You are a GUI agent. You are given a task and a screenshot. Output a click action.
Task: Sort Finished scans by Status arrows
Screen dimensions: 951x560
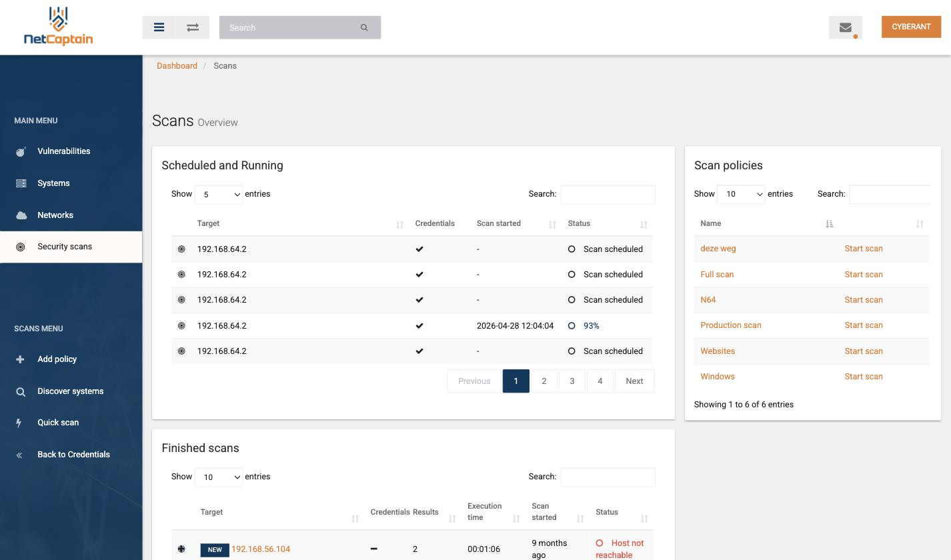pyautogui.click(x=644, y=519)
